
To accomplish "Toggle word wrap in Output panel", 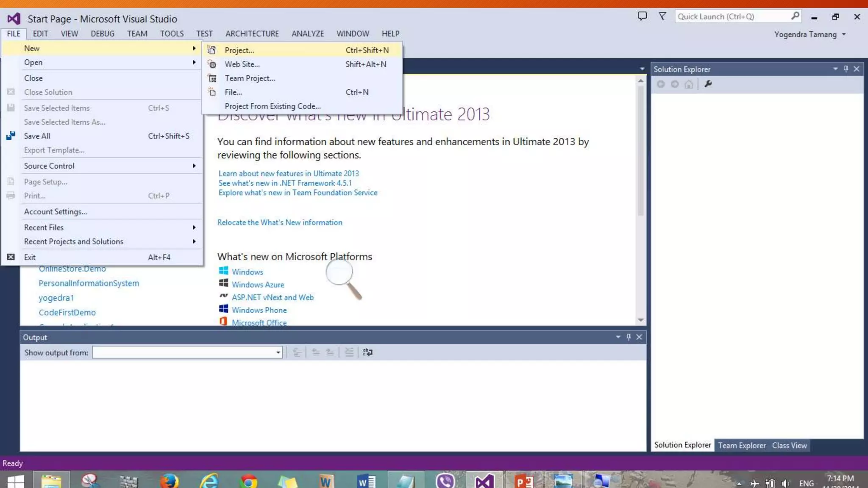I will click(367, 352).
